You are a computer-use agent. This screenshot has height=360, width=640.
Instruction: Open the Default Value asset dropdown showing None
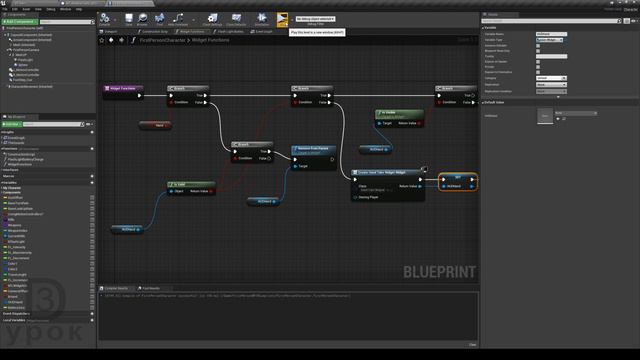(576, 113)
